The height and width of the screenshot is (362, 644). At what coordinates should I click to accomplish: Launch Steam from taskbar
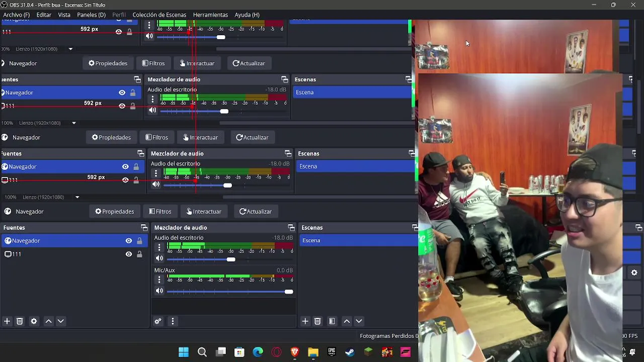click(350, 352)
